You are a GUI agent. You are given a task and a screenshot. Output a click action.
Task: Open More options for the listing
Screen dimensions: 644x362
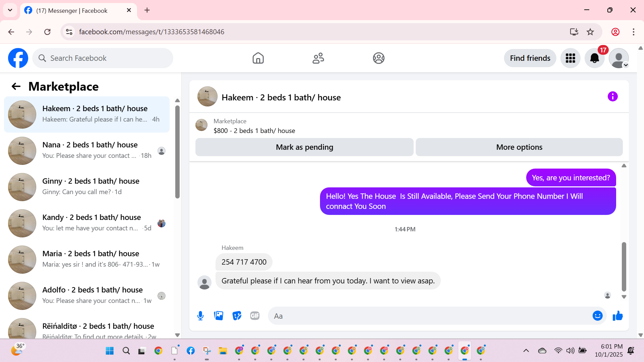(x=519, y=147)
